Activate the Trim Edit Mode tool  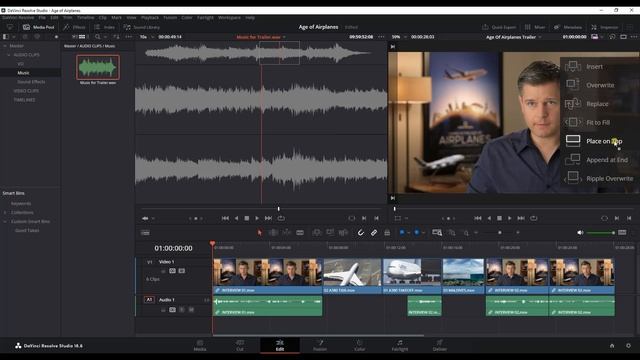point(273,233)
